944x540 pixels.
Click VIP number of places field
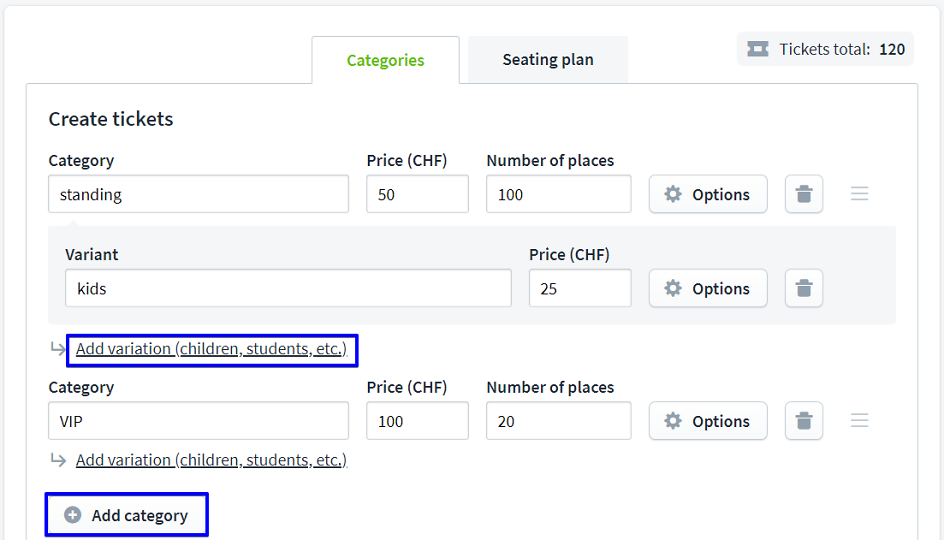(x=558, y=422)
